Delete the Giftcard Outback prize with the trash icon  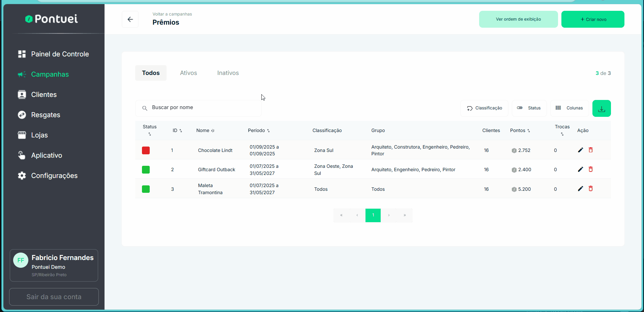tap(590, 169)
